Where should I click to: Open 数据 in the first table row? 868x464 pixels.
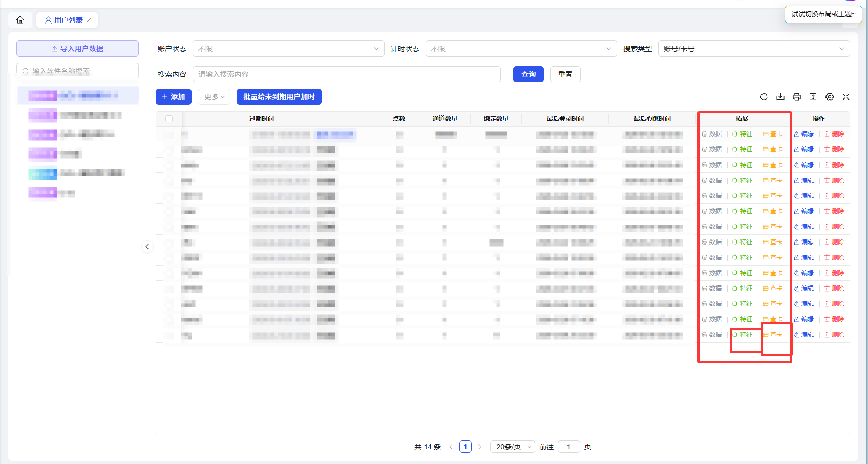click(712, 134)
